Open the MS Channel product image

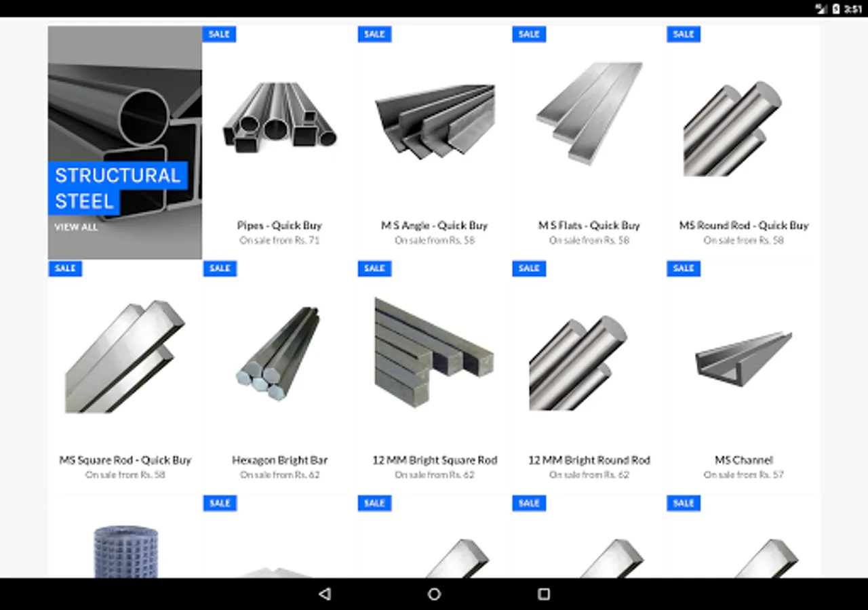(744, 359)
